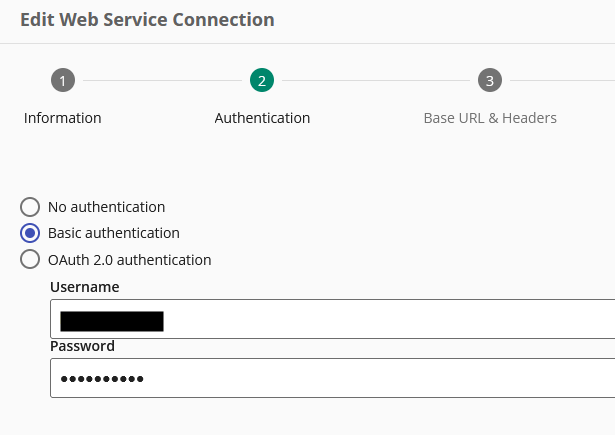Click the Username field label

(85, 287)
